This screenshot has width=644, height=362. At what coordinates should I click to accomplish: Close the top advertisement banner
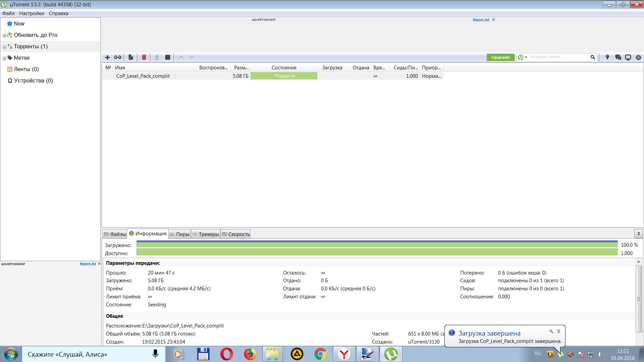pyautogui.click(x=493, y=20)
